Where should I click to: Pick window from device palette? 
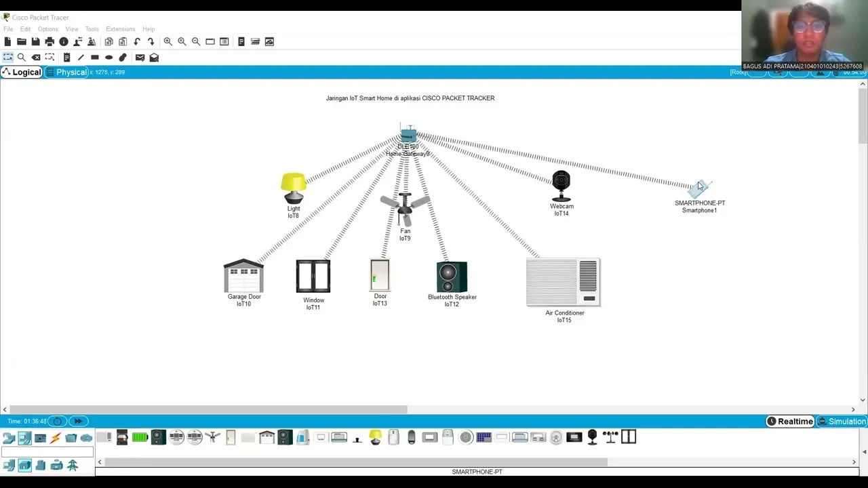click(x=629, y=437)
